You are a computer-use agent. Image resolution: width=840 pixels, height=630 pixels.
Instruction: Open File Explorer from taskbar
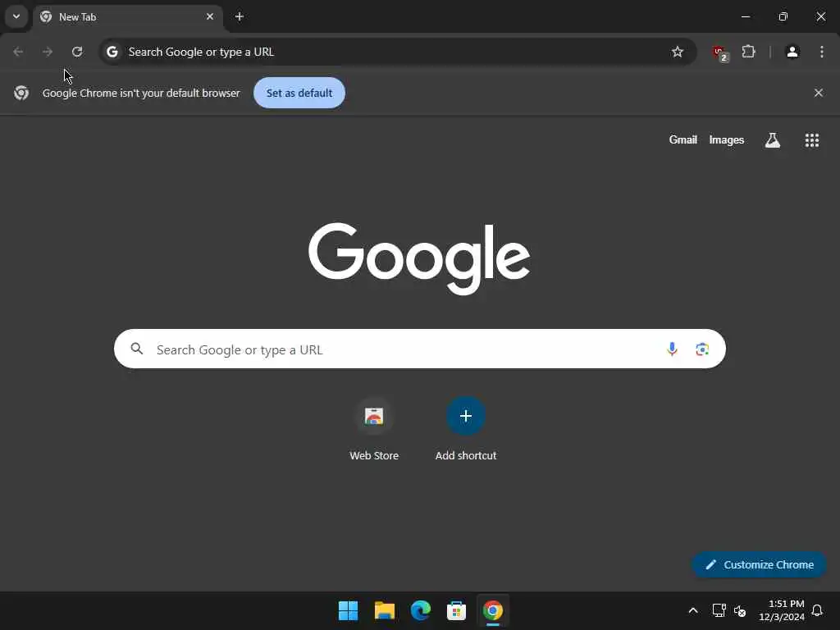(x=384, y=610)
